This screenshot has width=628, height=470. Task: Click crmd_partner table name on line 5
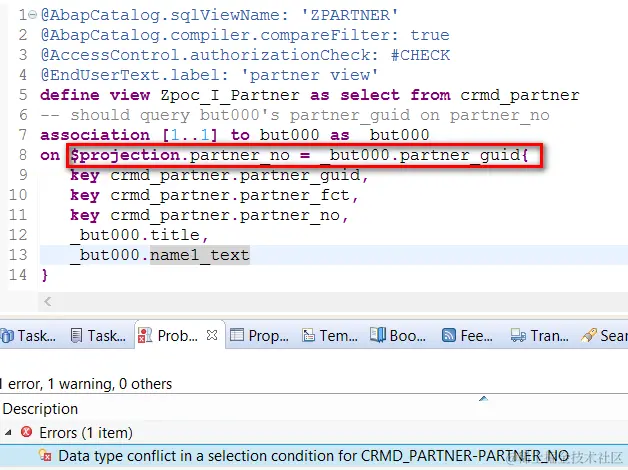(519, 95)
